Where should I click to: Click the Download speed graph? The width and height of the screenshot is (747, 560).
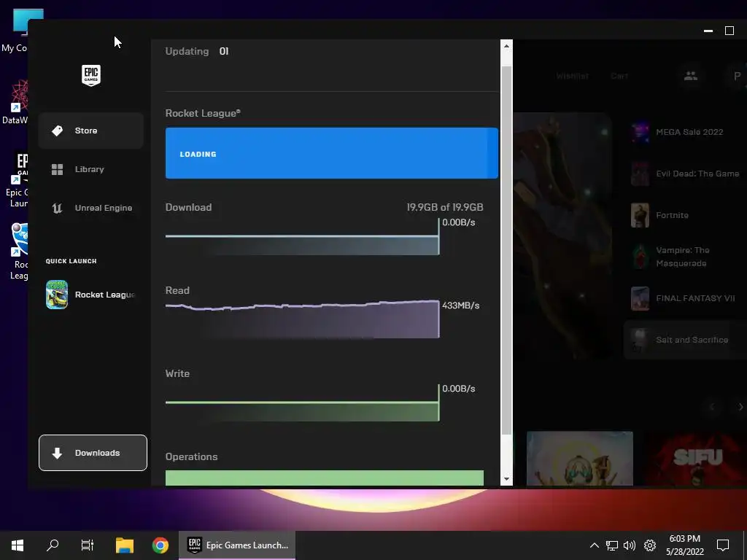(302, 237)
